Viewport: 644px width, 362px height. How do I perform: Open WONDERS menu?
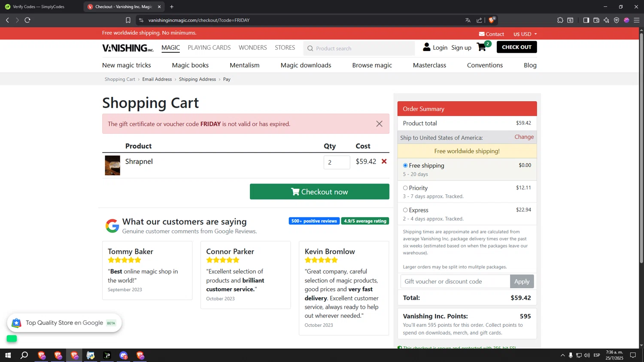[253, 48]
